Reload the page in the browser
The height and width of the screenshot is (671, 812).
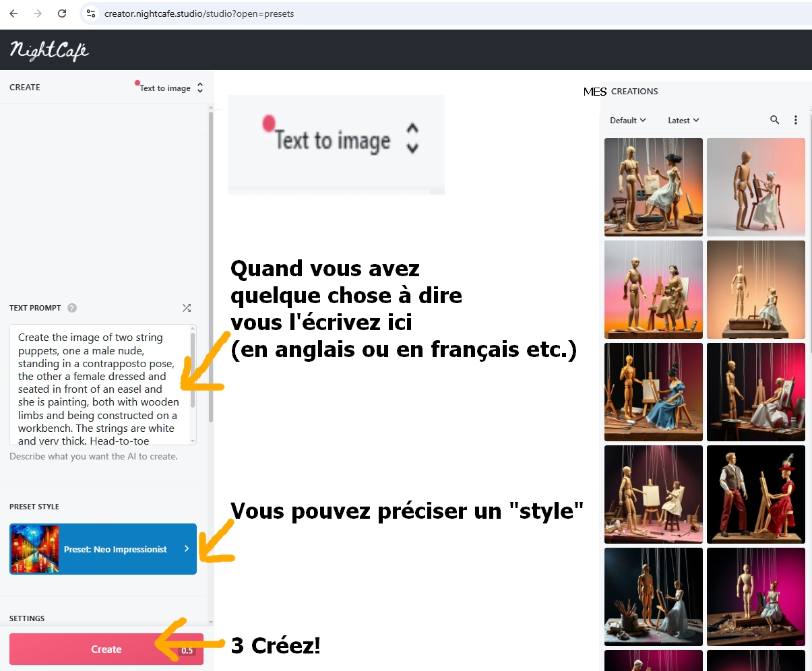coord(62,13)
